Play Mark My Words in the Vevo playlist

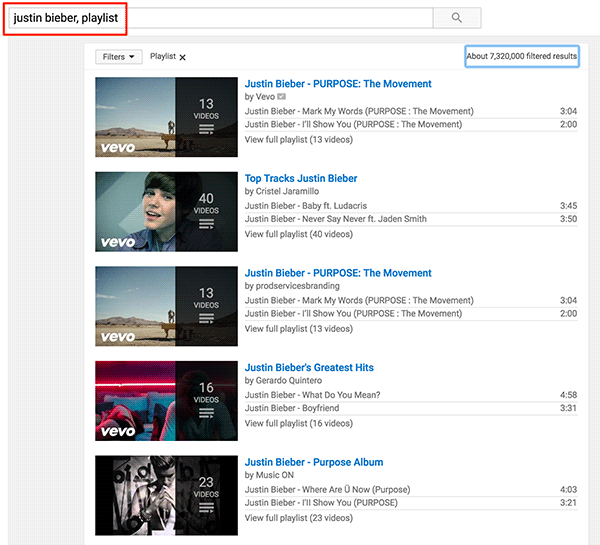[359, 111]
